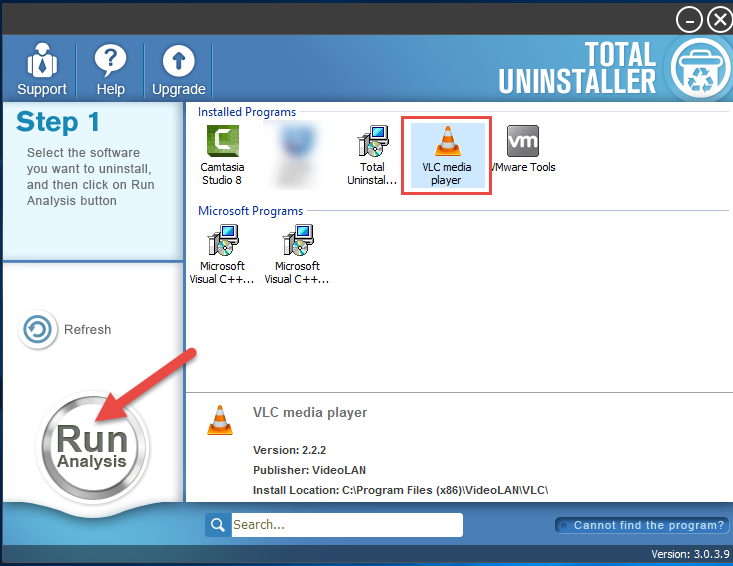Open 'Cannot find the program?' link
This screenshot has height=566, width=733.
pyautogui.click(x=642, y=525)
